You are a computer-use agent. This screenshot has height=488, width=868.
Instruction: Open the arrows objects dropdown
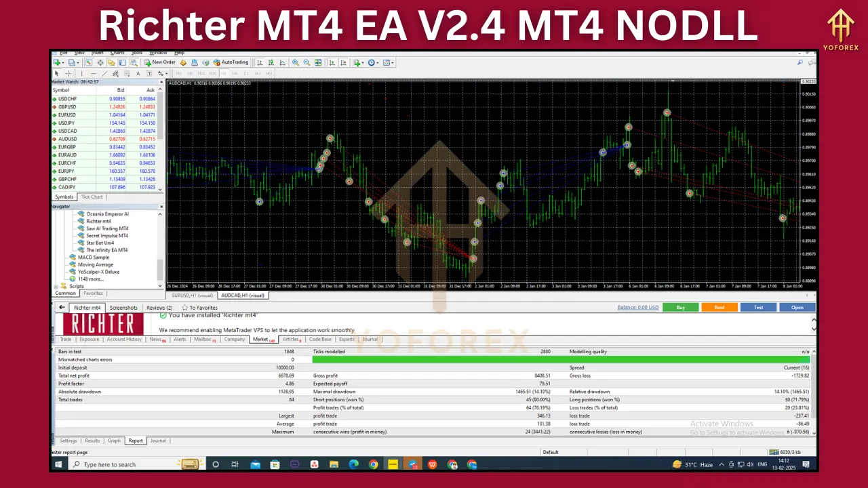point(163,73)
